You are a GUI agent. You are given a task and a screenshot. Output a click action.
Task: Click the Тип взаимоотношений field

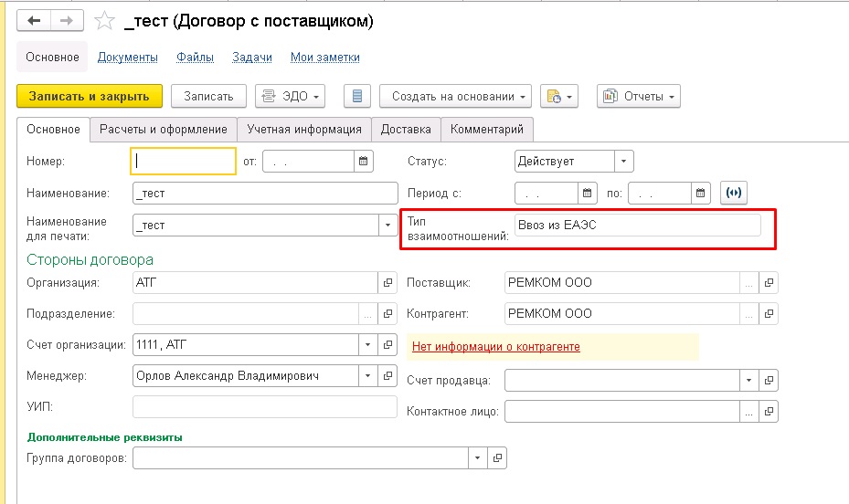(638, 225)
